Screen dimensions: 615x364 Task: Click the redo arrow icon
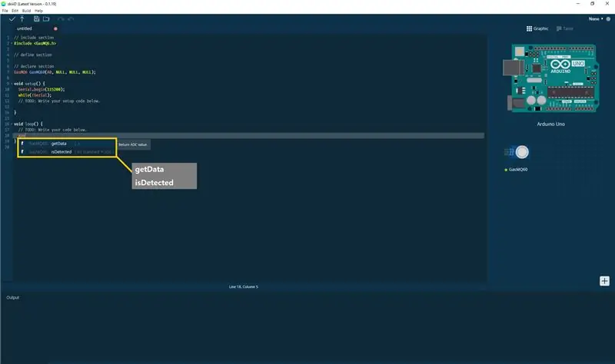(x=61, y=18)
